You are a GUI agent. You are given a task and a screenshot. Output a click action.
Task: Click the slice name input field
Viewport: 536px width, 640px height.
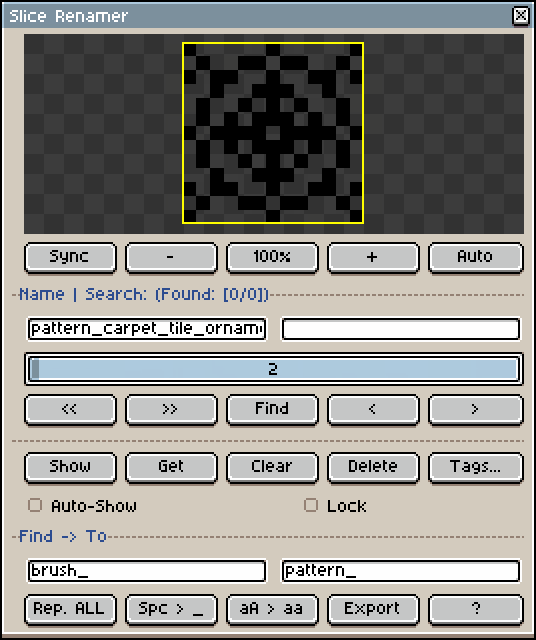(x=147, y=329)
